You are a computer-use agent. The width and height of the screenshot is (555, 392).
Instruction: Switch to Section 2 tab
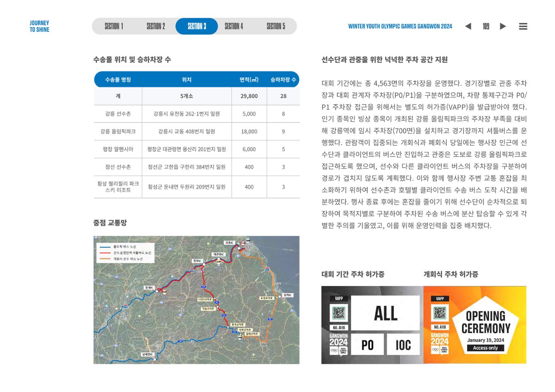pyautogui.click(x=156, y=27)
